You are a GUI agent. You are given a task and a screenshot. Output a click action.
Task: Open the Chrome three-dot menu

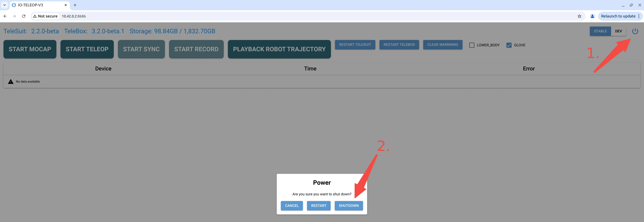coord(640,16)
